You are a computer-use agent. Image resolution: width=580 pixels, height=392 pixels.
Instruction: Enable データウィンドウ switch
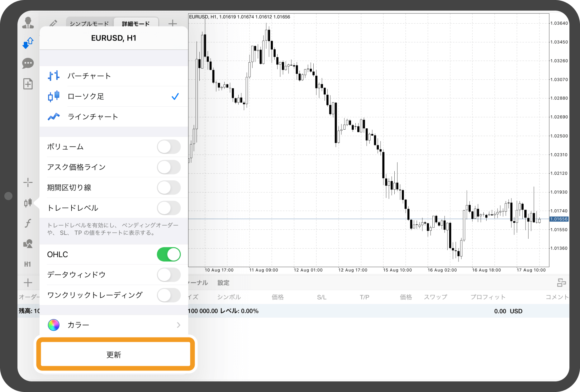coord(169,275)
